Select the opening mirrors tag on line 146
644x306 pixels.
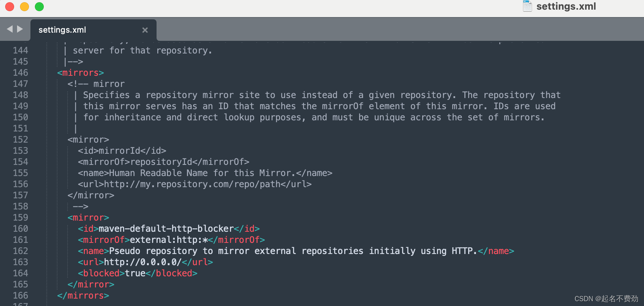tap(80, 73)
